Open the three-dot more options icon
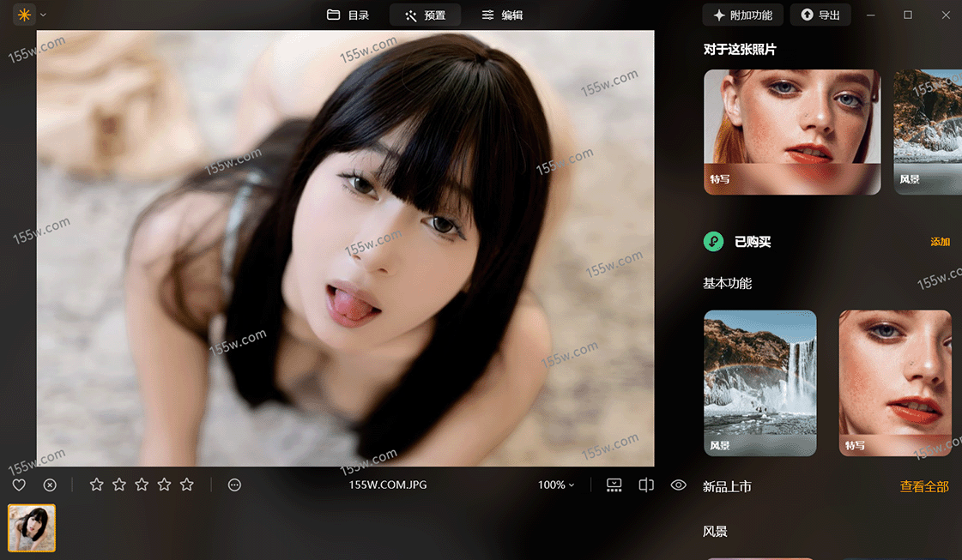This screenshot has height=560, width=962. click(234, 485)
